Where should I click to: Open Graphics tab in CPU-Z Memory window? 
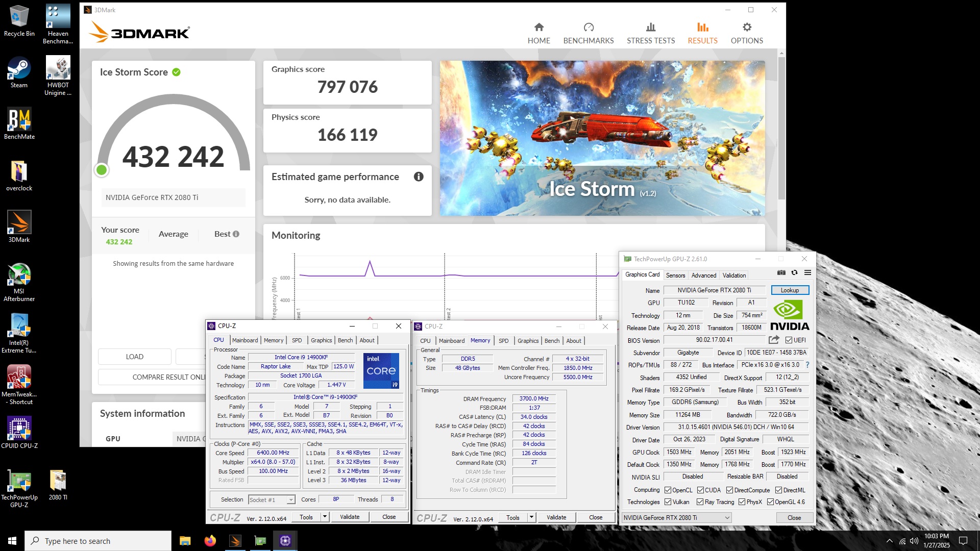tap(528, 341)
